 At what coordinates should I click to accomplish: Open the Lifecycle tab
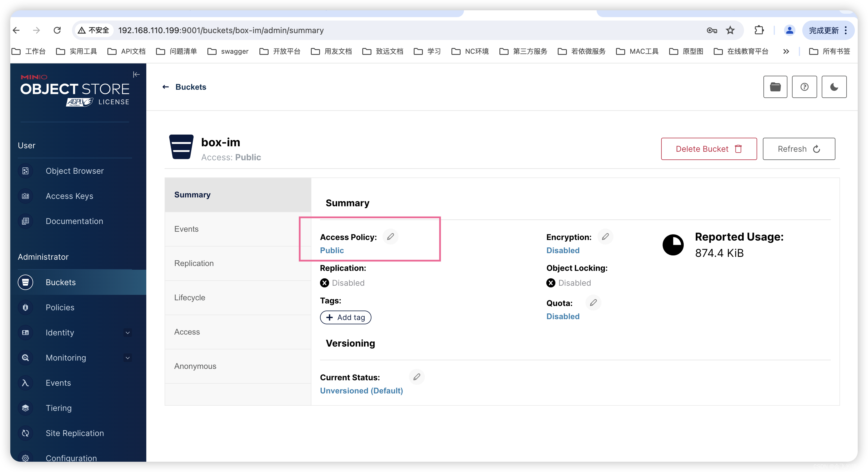tap(190, 297)
